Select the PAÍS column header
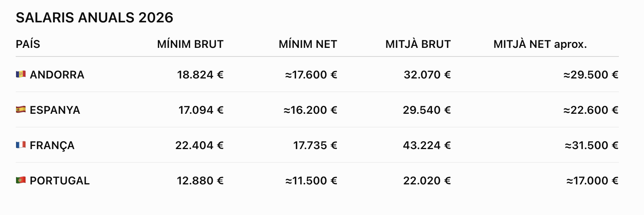Image resolution: width=644 pixels, height=215 pixels. tap(28, 44)
